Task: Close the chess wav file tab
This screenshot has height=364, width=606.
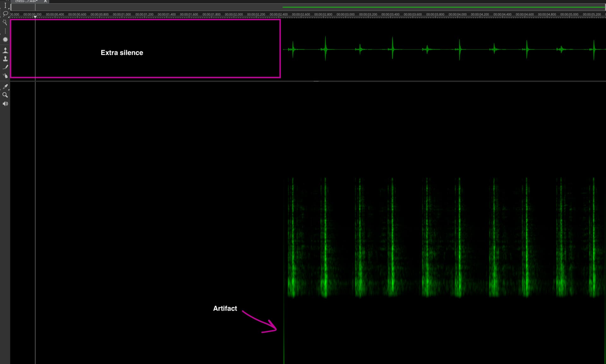Action: click(45, 1)
